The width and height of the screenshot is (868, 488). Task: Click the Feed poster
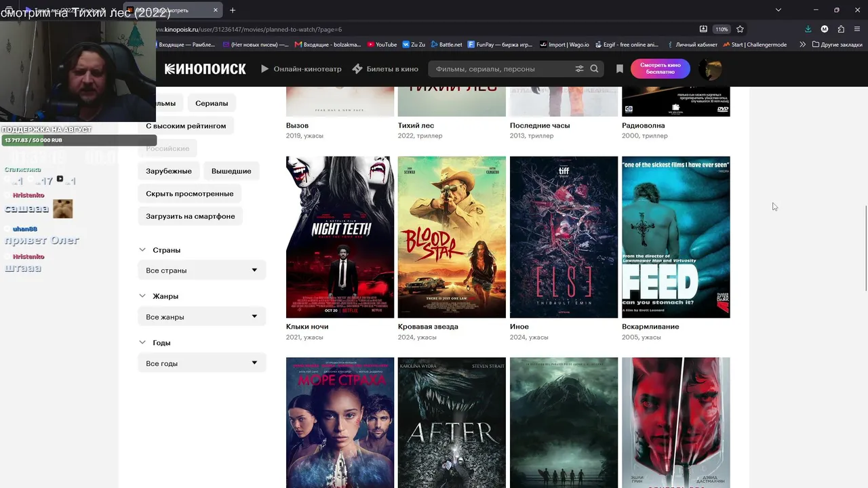(x=676, y=237)
